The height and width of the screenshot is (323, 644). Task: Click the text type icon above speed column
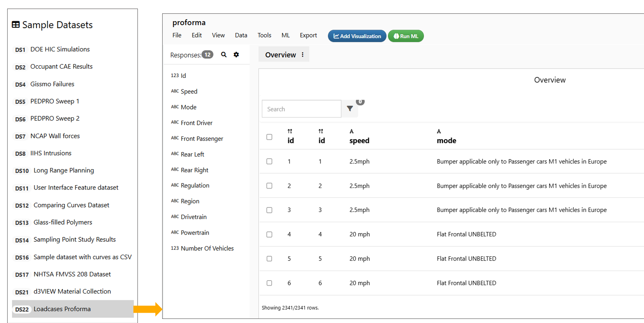pyautogui.click(x=351, y=131)
